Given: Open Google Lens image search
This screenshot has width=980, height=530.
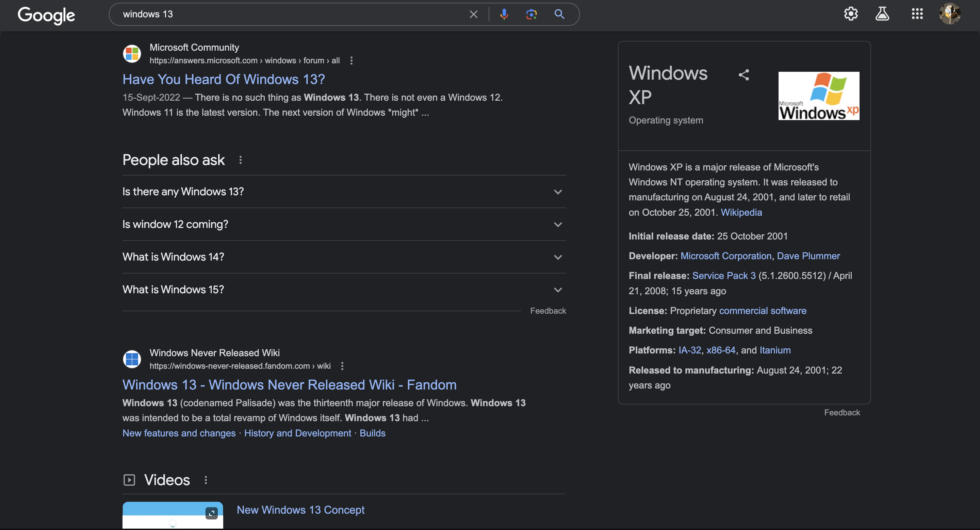Looking at the screenshot, I should [531, 14].
